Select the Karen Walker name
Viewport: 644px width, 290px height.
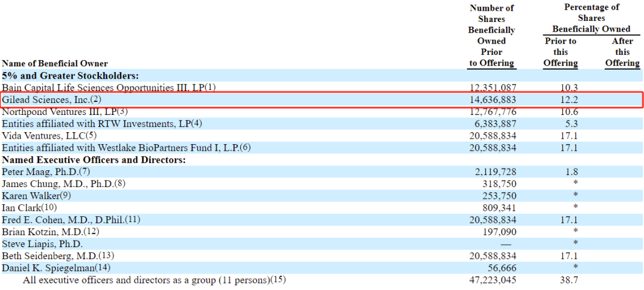click(x=29, y=196)
